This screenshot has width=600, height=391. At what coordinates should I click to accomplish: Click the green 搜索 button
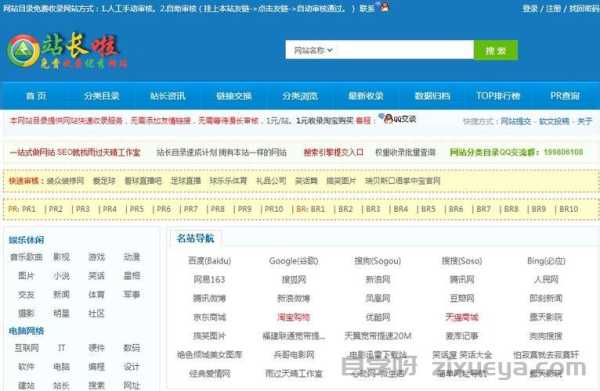pyautogui.click(x=496, y=50)
